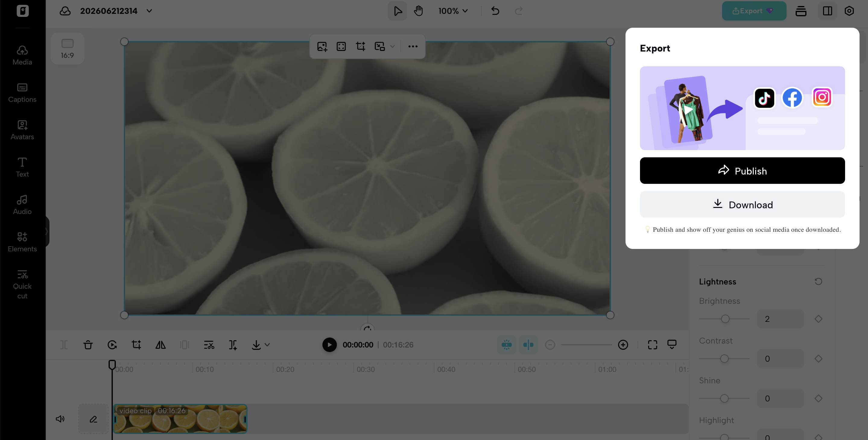Click the Brightness value field
Viewport: 868px width, 440px height.
coord(780,319)
